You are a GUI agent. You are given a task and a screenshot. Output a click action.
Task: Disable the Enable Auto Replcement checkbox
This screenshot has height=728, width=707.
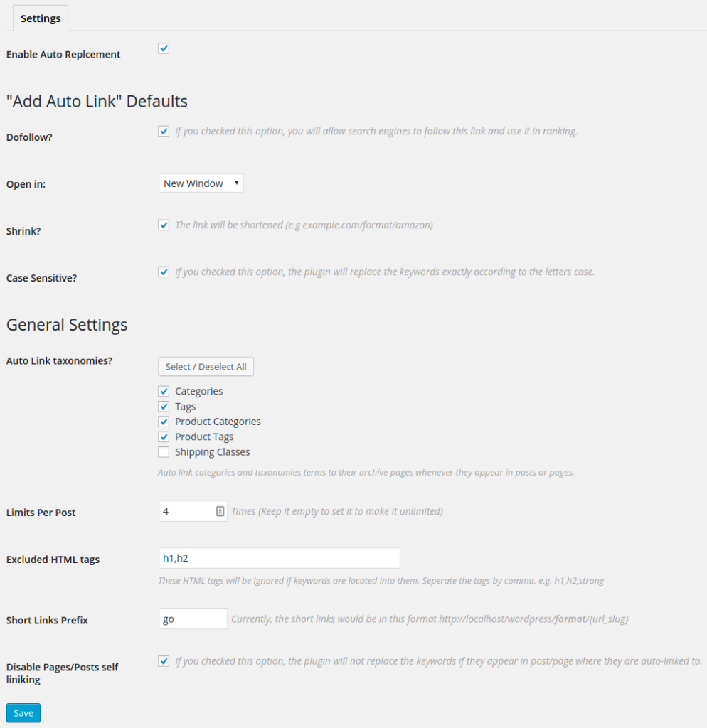click(x=164, y=48)
